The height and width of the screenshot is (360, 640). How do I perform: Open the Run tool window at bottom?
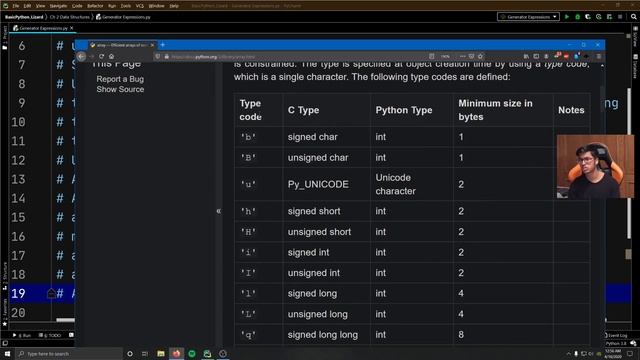22,335
